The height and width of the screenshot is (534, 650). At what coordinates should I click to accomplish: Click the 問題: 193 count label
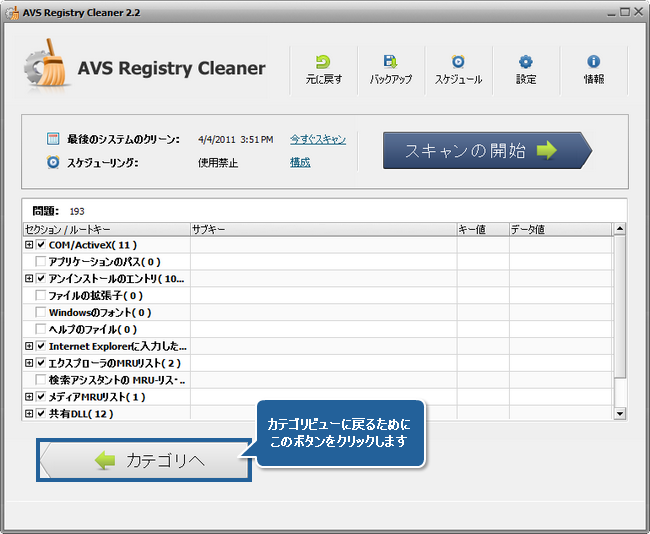coord(58,211)
